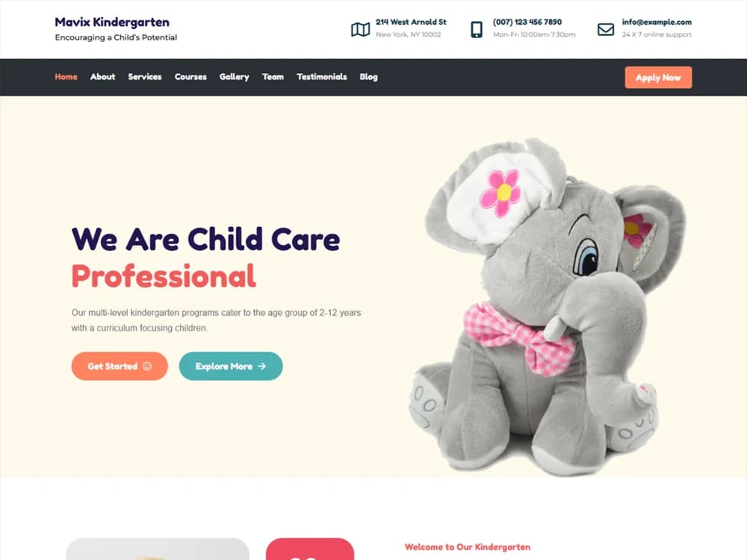Open the Blog link
Image resolution: width=747 pixels, height=560 pixels.
pos(368,77)
